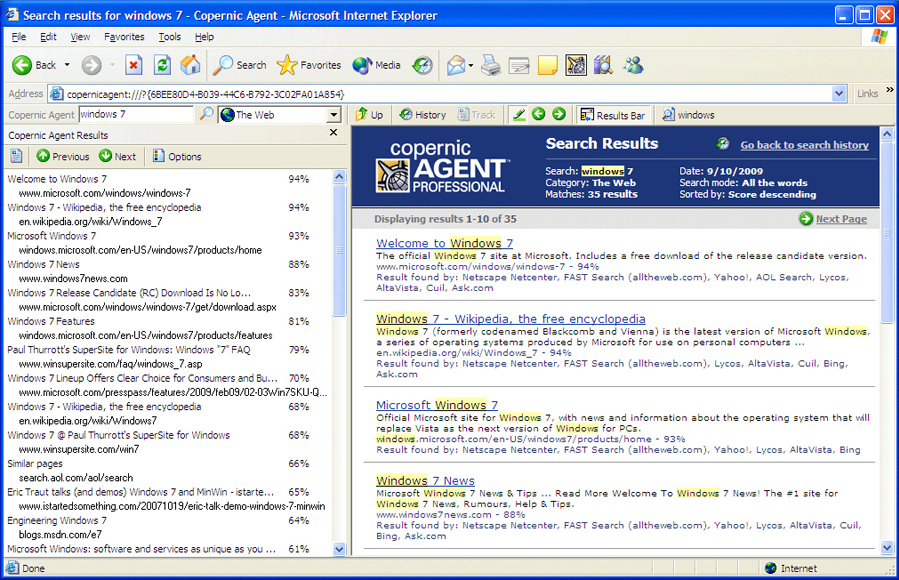This screenshot has width=899, height=580.
Task: Toggle the Results Bar panel
Action: click(x=611, y=115)
